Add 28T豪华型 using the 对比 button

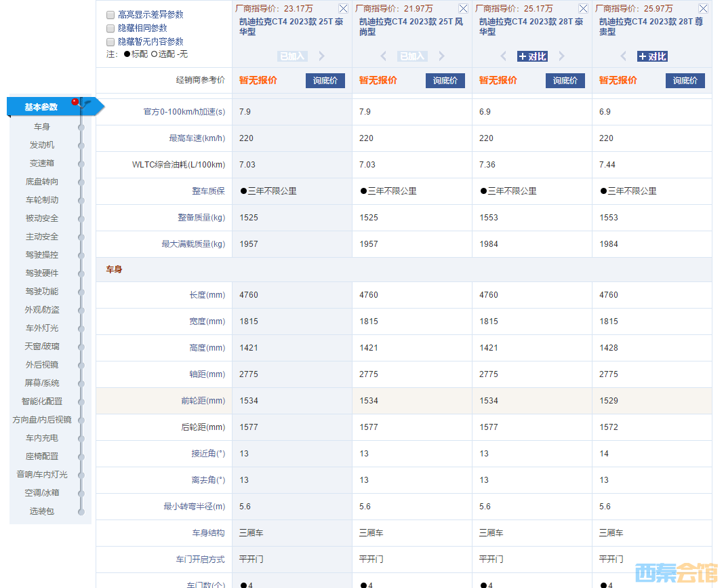[532, 56]
